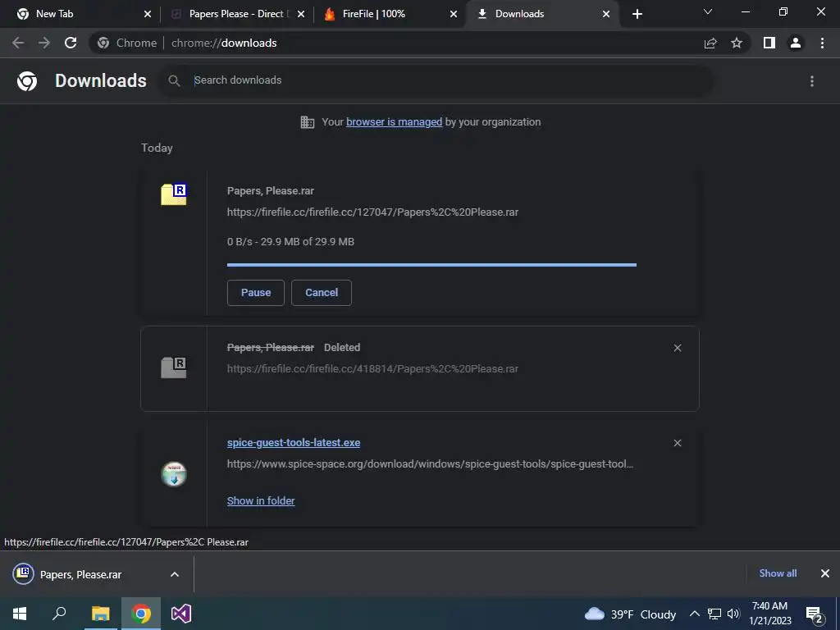Viewport: 840px width, 630px height.
Task: Cancel the Papers, Please.rar download
Action: 322,293
